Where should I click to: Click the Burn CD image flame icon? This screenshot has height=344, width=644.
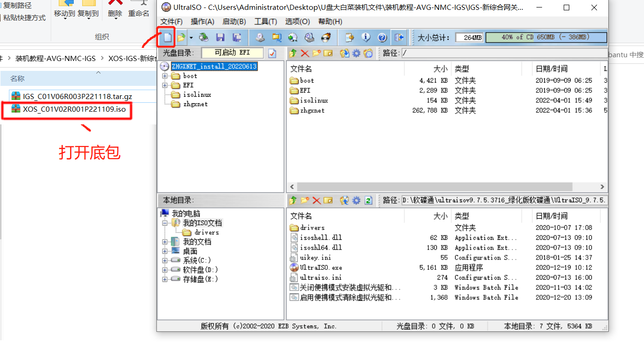[325, 37]
